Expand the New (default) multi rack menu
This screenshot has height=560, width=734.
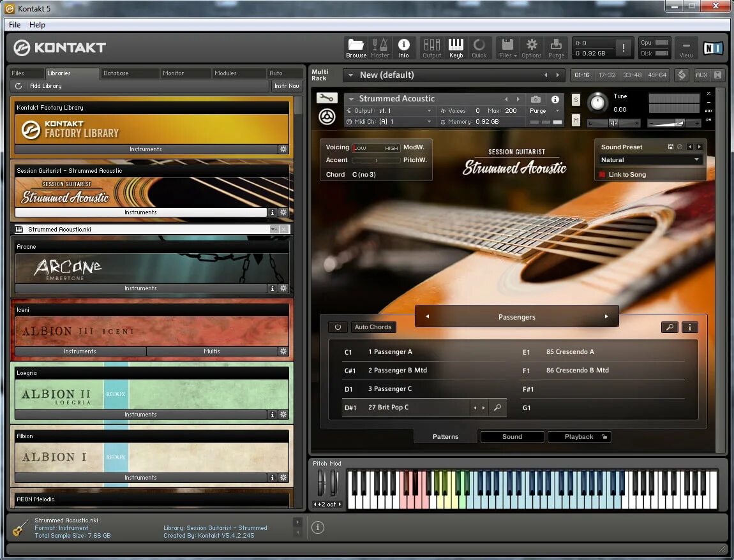[350, 75]
